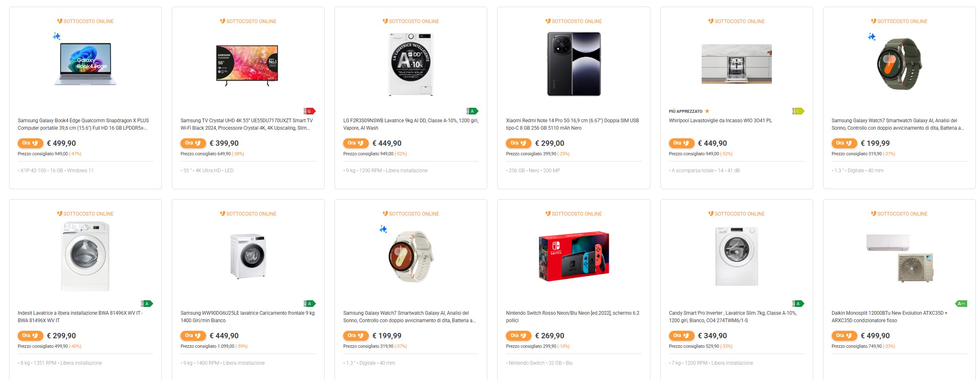Click the € 499,90 price on Galaxy Book4 Edge
The width and height of the screenshot is (980, 380).
pos(62,143)
